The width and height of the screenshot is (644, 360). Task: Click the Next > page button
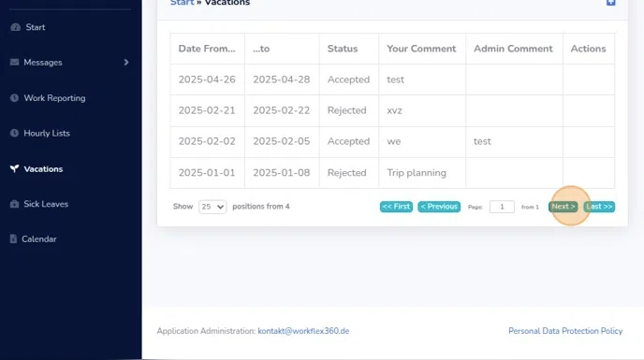click(563, 207)
